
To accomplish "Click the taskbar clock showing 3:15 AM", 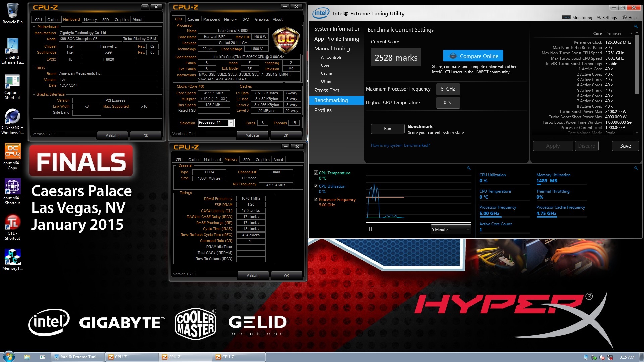I will click(x=627, y=357).
